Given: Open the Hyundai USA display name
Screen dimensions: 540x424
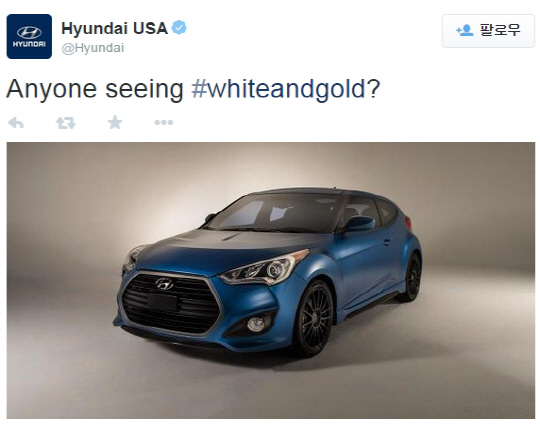Looking at the screenshot, I should pos(114,28).
